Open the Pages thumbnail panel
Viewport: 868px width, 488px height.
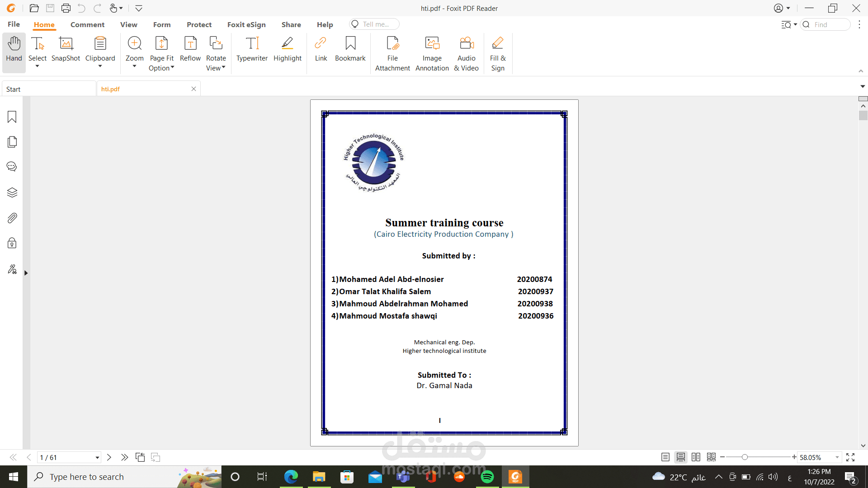12,142
